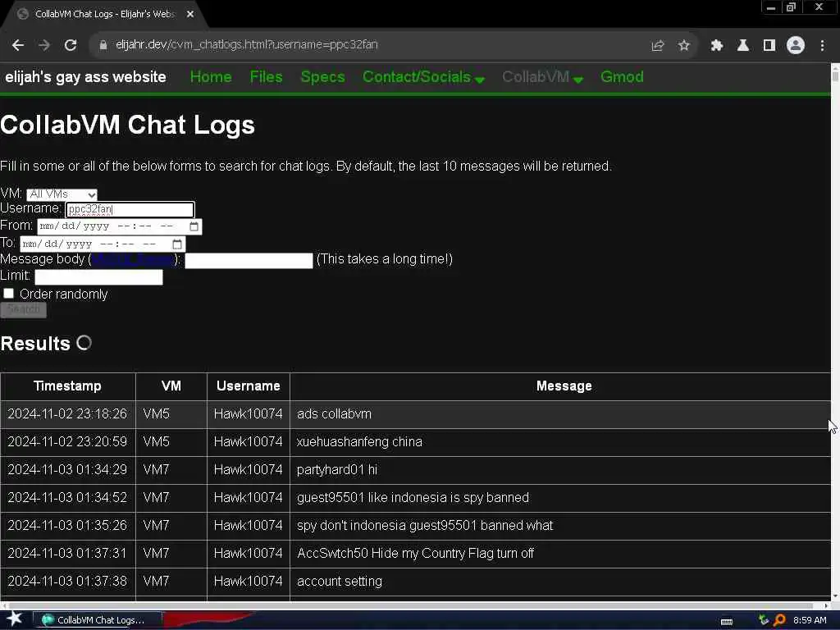
Task: Select message 'ads collabvm'
Action: [334, 414]
